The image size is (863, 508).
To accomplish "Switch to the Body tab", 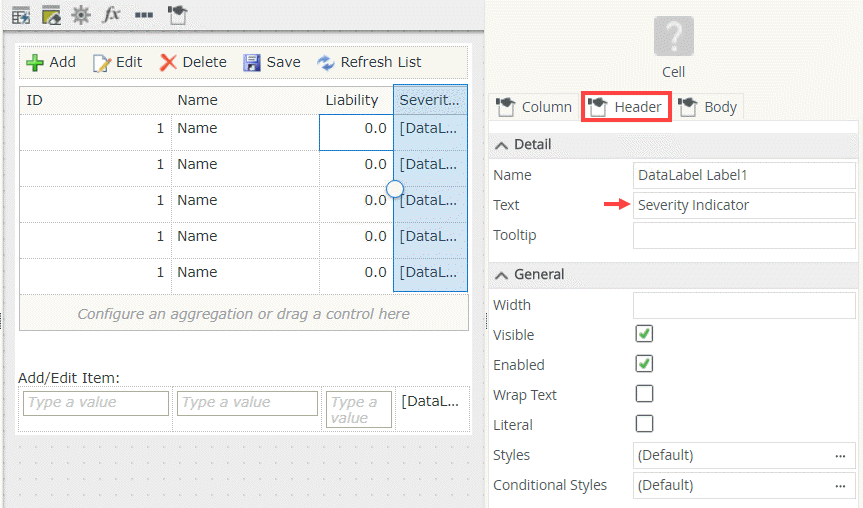I will [x=709, y=107].
